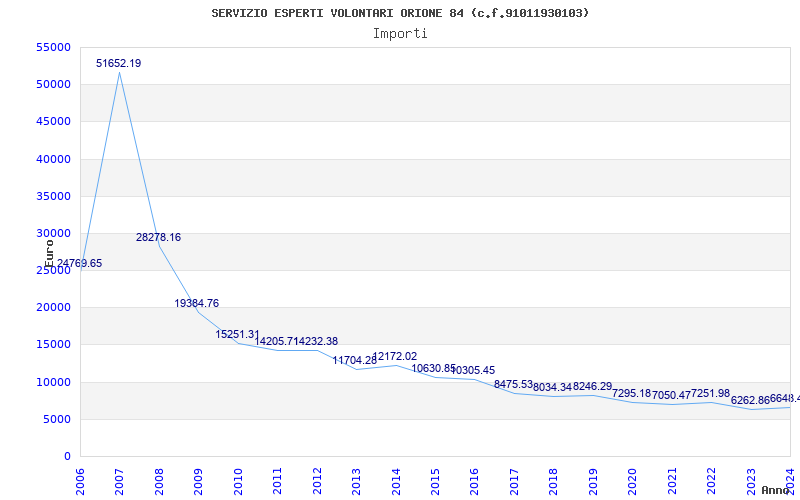This screenshot has width=800, height=500.
Task: Click the 10000 y-axis tick label
Action: click(x=53, y=383)
